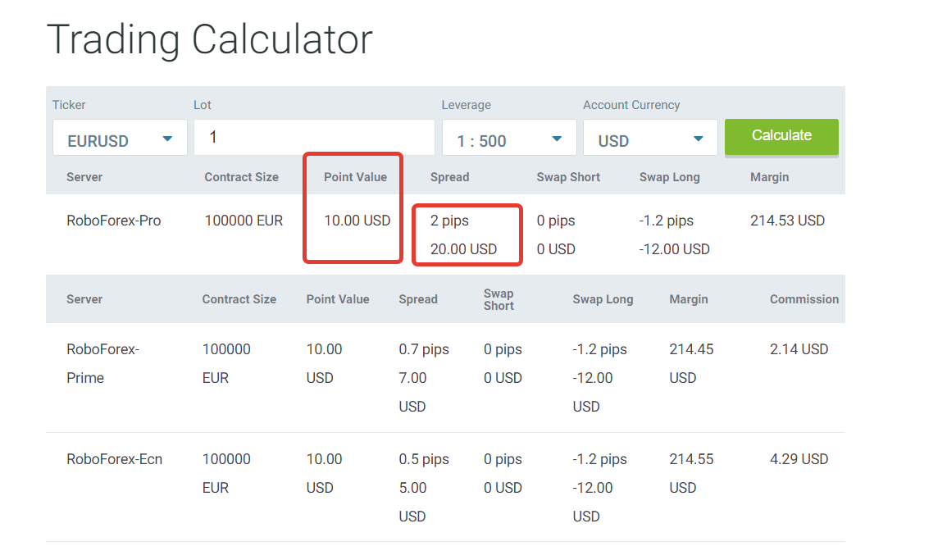Open the Account Currency USD dropdown
The width and height of the screenshot is (947, 560).
[650, 138]
